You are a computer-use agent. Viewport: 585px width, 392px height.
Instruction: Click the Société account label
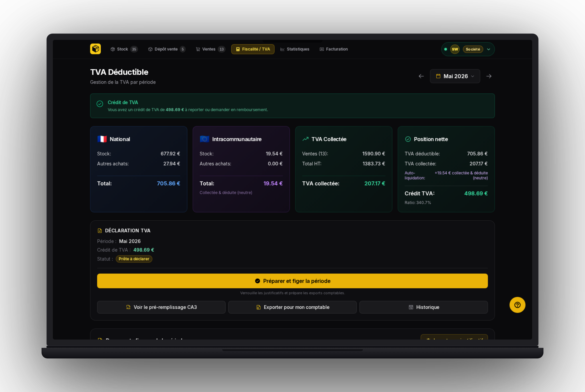pyautogui.click(x=473, y=49)
